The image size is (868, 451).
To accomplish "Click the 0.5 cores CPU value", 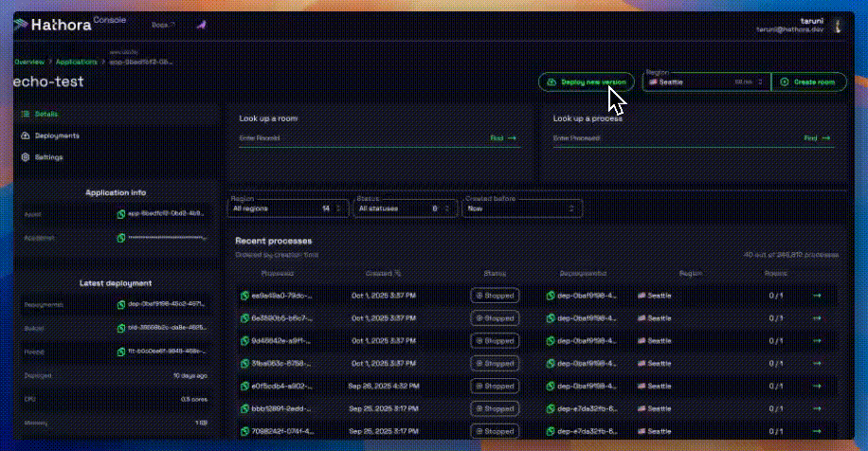I will pos(193,400).
